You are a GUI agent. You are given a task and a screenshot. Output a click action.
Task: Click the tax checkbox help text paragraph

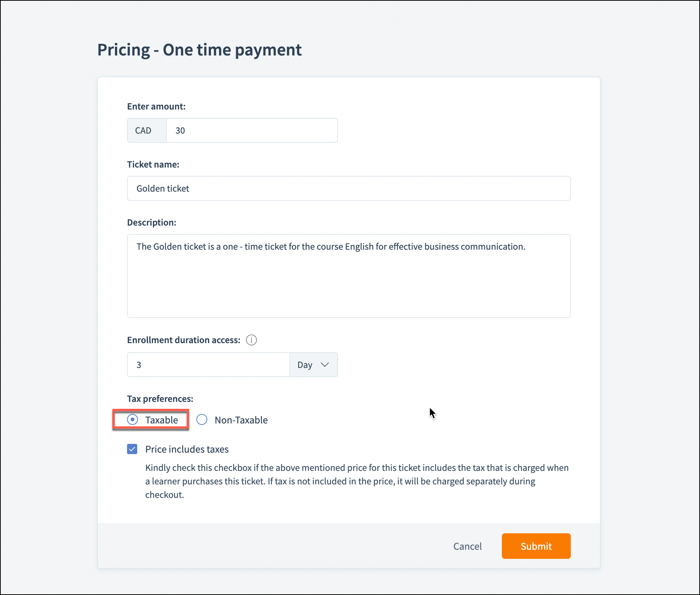coord(357,481)
